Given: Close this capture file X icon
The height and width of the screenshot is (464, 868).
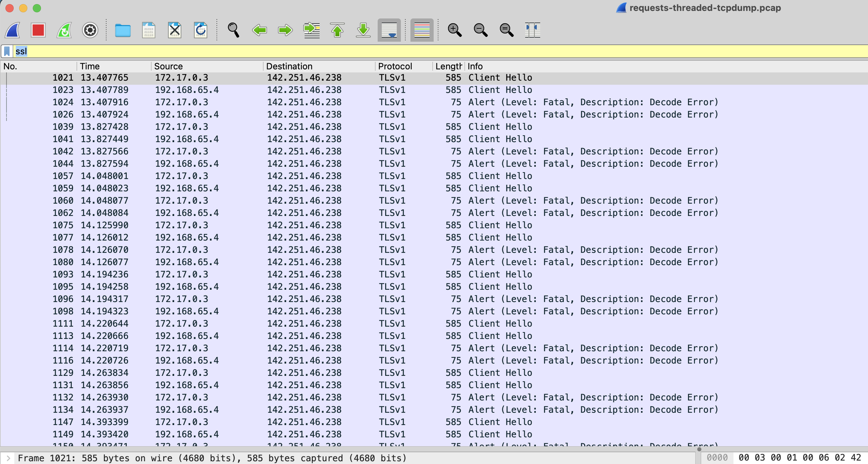Looking at the screenshot, I should [x=174, y=30].
